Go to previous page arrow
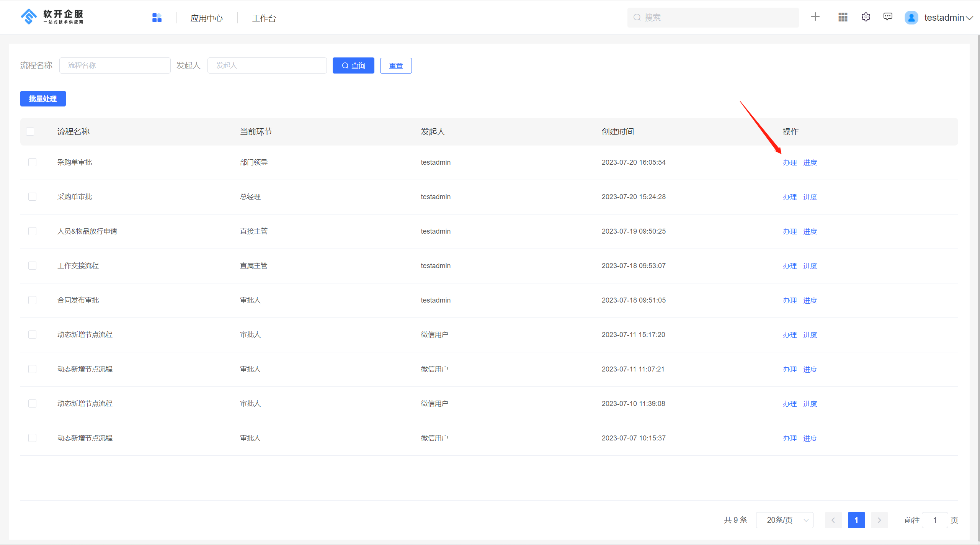 pyautogui.click(x=833, y=520)
